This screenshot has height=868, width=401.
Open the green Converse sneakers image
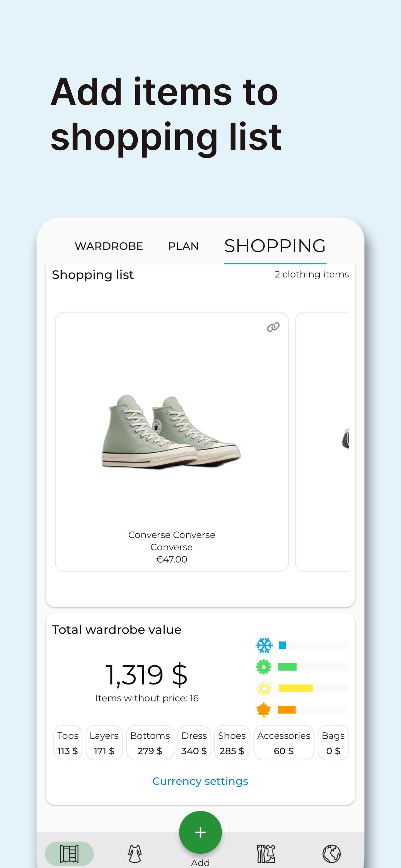[171, 431]
